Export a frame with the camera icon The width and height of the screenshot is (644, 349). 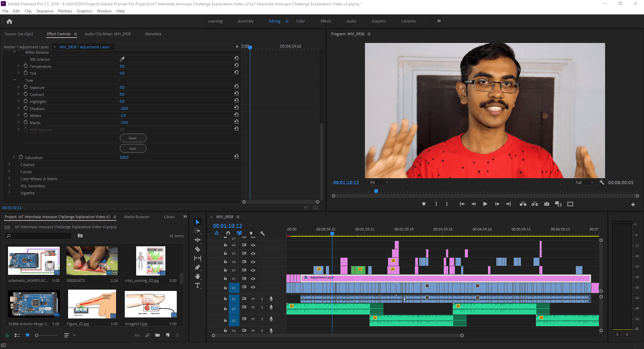546,204
